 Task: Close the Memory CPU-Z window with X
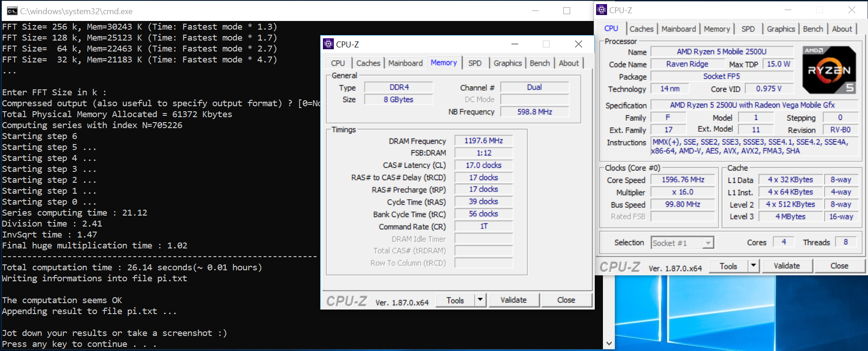click(x=578, y=44)
